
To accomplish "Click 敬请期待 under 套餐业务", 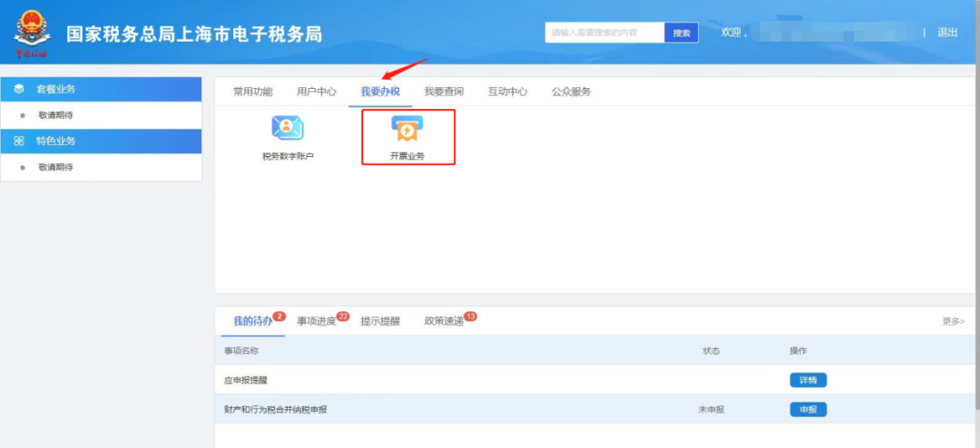I will [55, 115].
